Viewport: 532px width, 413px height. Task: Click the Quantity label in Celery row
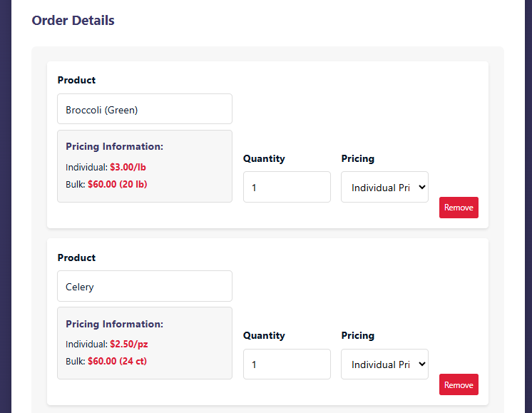coord(264,335)
